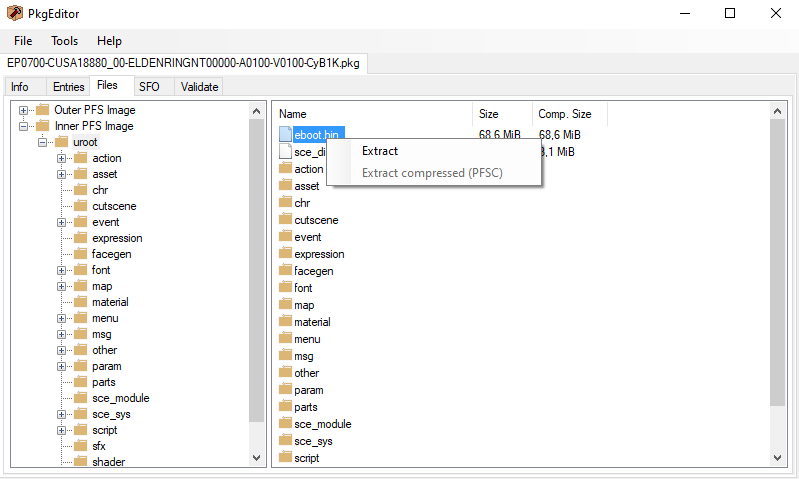Click the parts folder icon in tree
The image size is (799, 479).
[x=81, y=382]
